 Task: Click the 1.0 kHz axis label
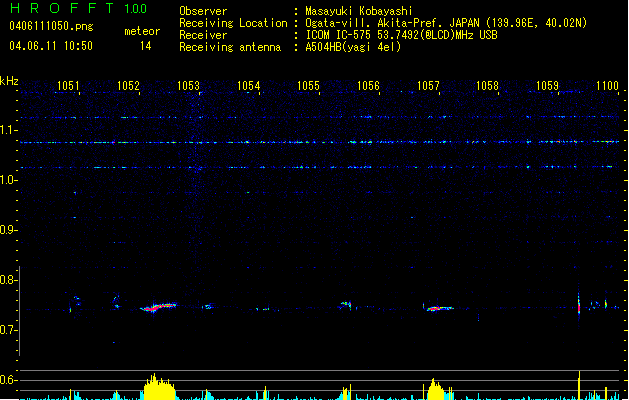pyautogui.click(x=8, y=180)
